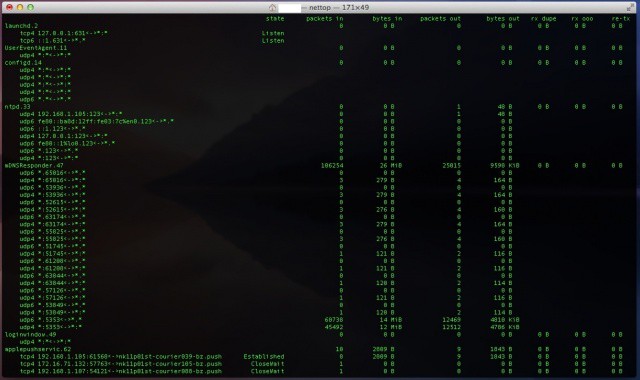Click 'CloseWait' state of the 172.16.71.132 row
640x380 pixels.
267,364
